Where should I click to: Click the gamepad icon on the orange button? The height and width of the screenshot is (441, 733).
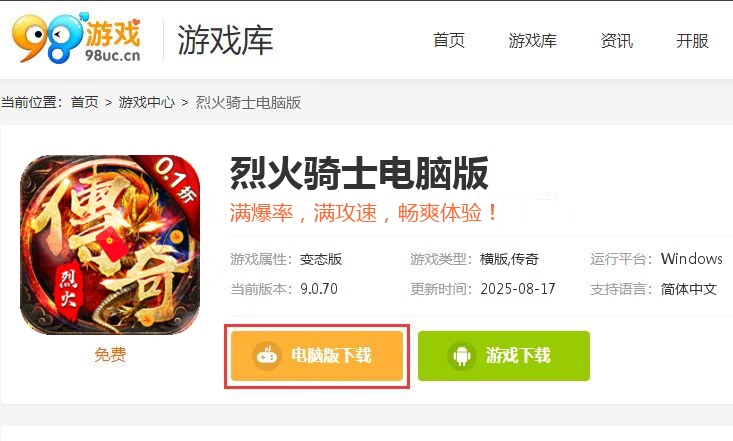click(x=266, y=355)
